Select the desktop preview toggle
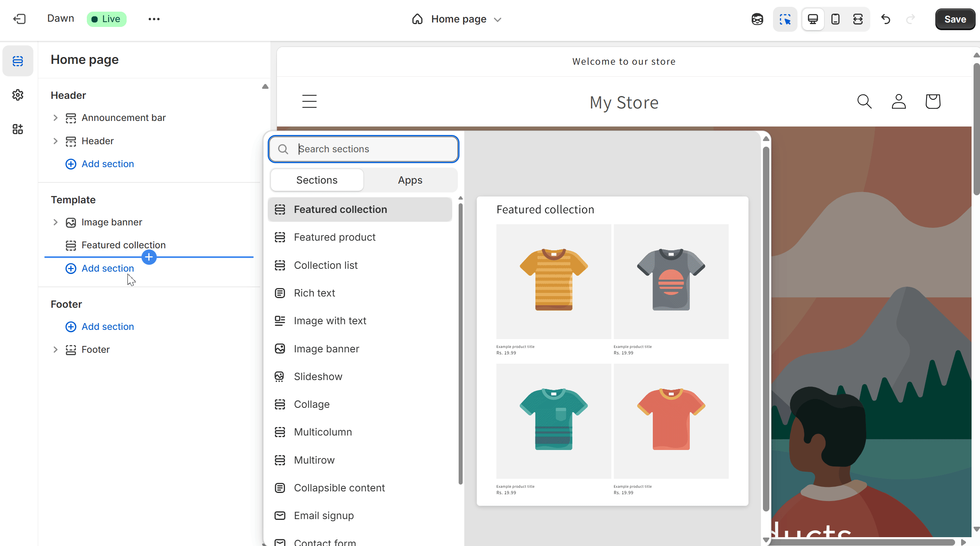Viewport: 980px width, 546px height. click(813, 19)
